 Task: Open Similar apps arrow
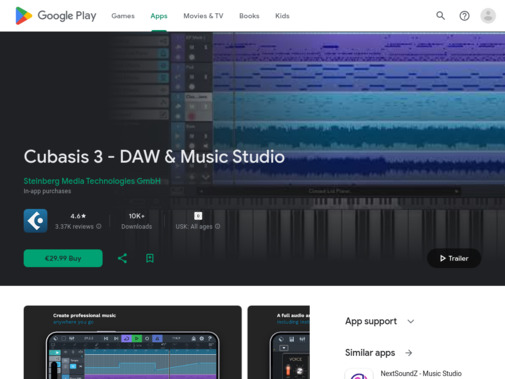[409, 353]
